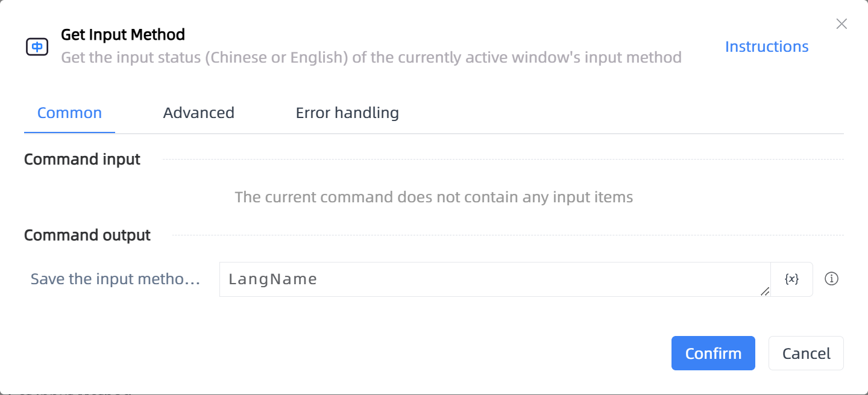Click the Cancel button
868x395 pixels.
click(x=806, y=353)
